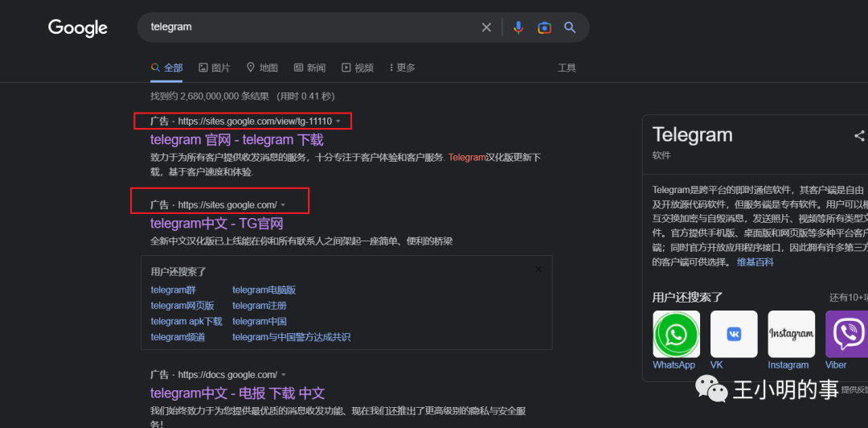Switch to the 地图 tab
This screenshot has height=428, width=868.
[262, 68]
